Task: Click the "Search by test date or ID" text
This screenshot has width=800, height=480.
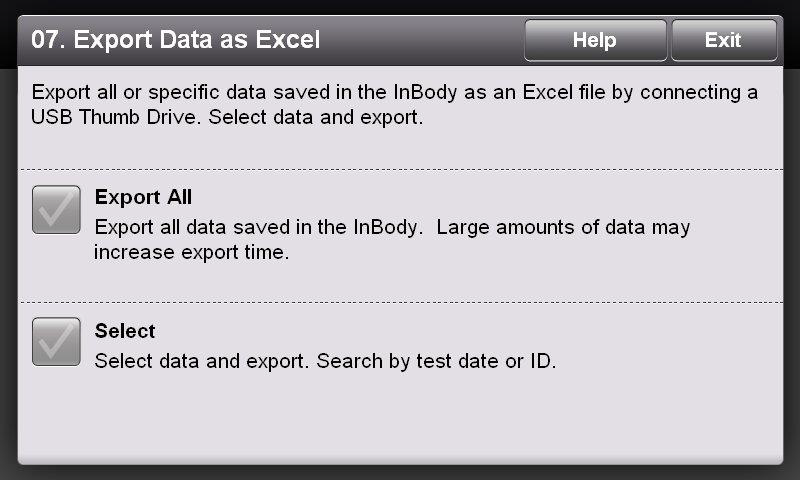Action: (x=436, y=359)
